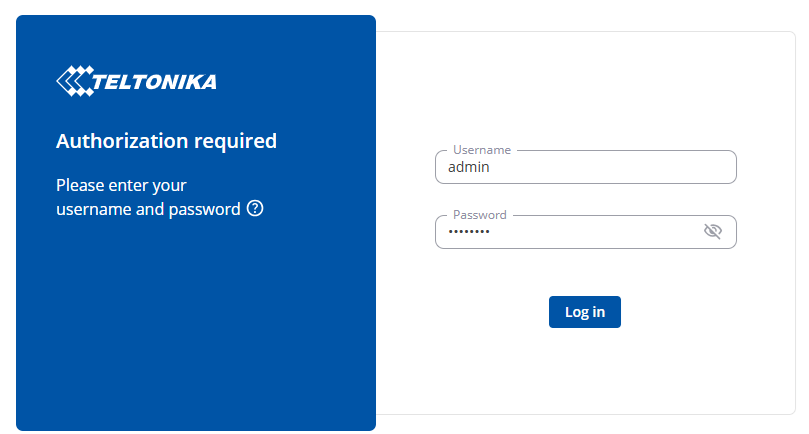Click the "Authorization required" heading
This screenshot has width=809, height=434.
click(166, 141)
